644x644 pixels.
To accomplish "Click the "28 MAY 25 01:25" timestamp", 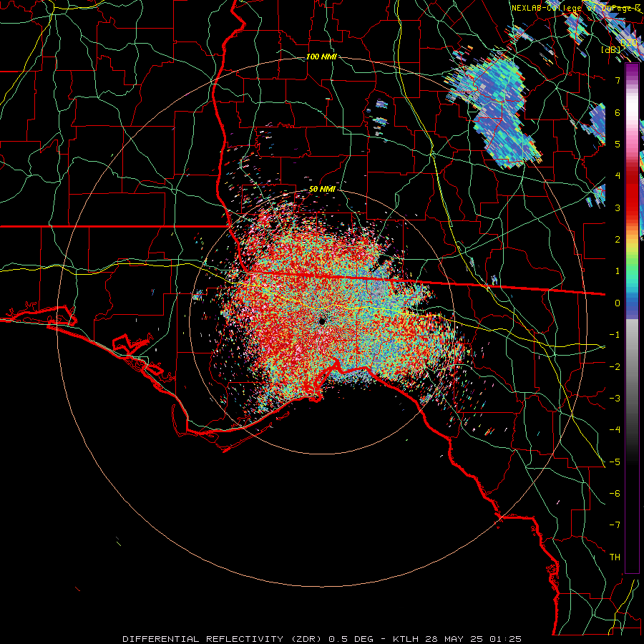I will pyautogui.click(x=472, y=639).
